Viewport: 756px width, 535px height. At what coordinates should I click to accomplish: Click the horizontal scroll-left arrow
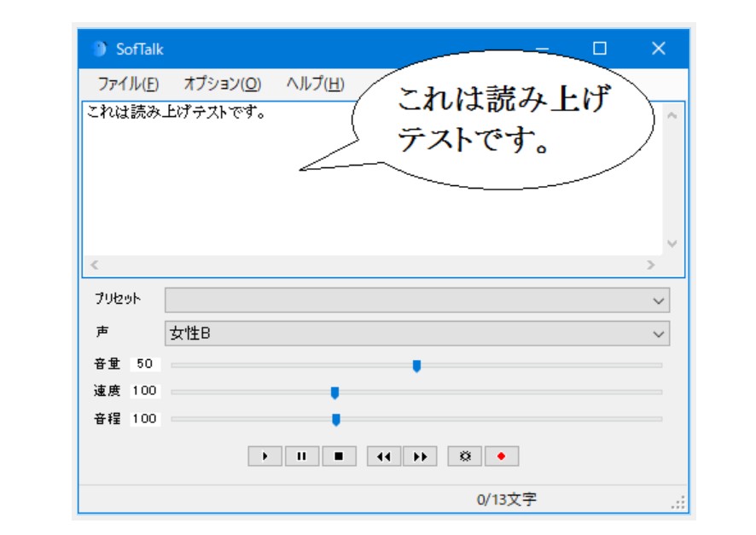95,265
